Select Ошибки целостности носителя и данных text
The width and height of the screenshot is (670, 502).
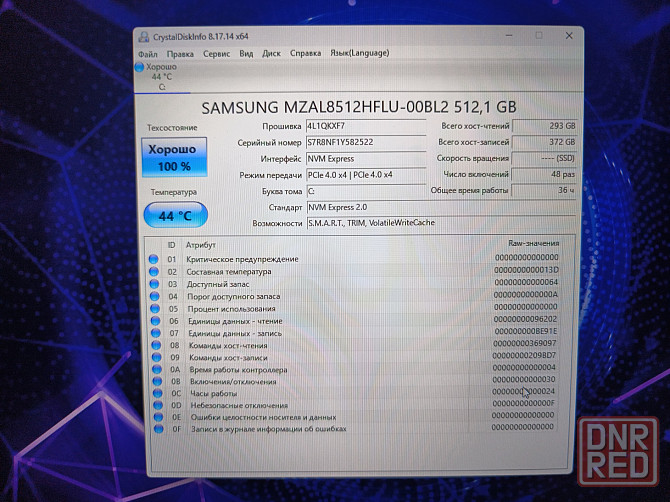pyautogui.click(x=263, y=417)
